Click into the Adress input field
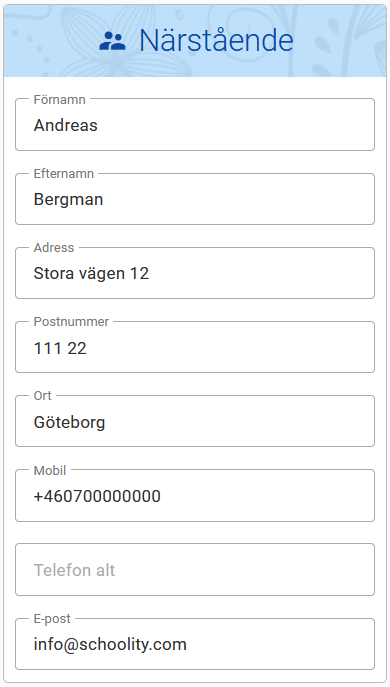 (195, 273)
